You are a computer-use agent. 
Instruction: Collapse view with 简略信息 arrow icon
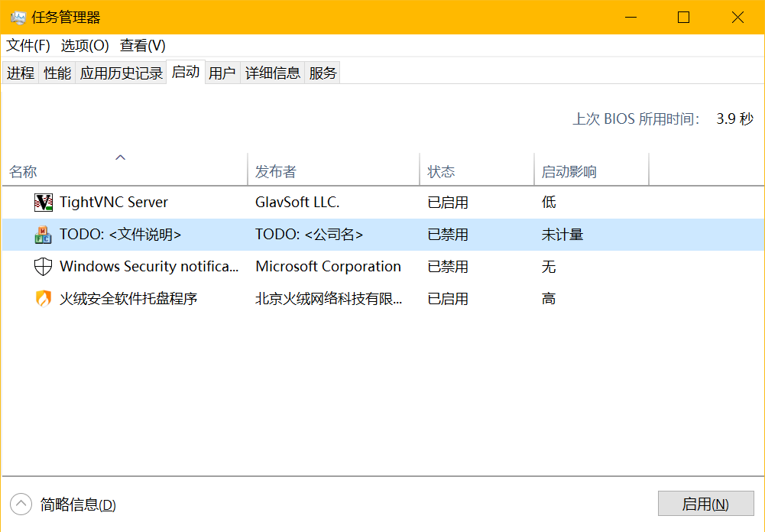pyautogui.click(x=21, y=504)
